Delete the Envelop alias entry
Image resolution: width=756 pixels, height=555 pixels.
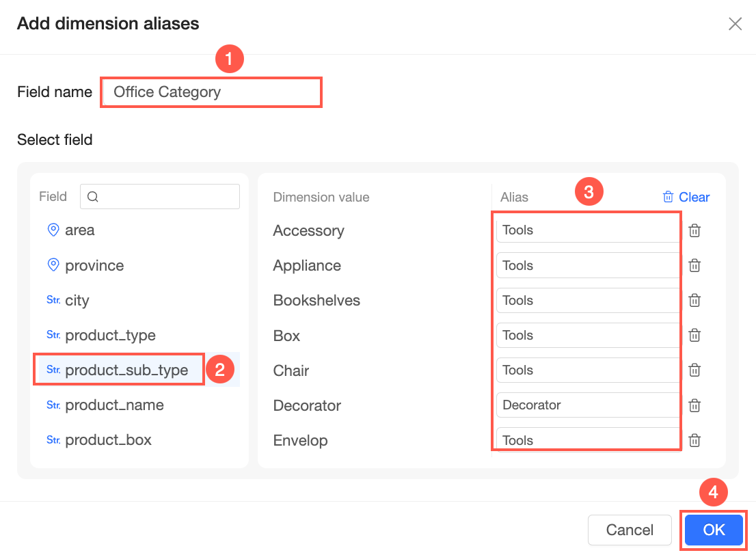click(694, 441)
